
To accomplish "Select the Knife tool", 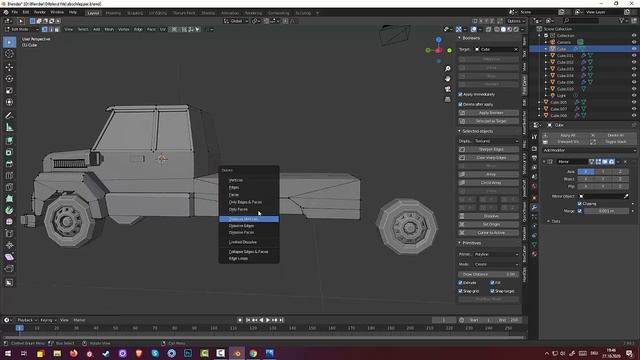I will [9, 187].
